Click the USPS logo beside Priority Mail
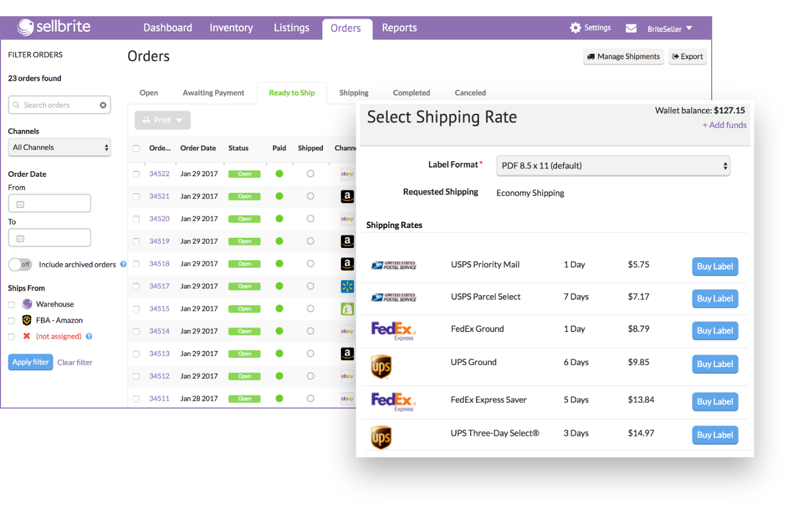Viewport: 798px width, 532px height. 394,265
